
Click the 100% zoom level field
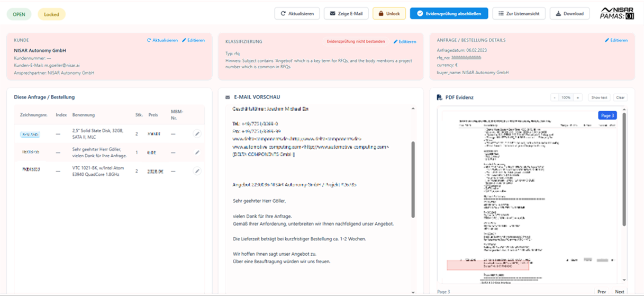coord(566,97)
